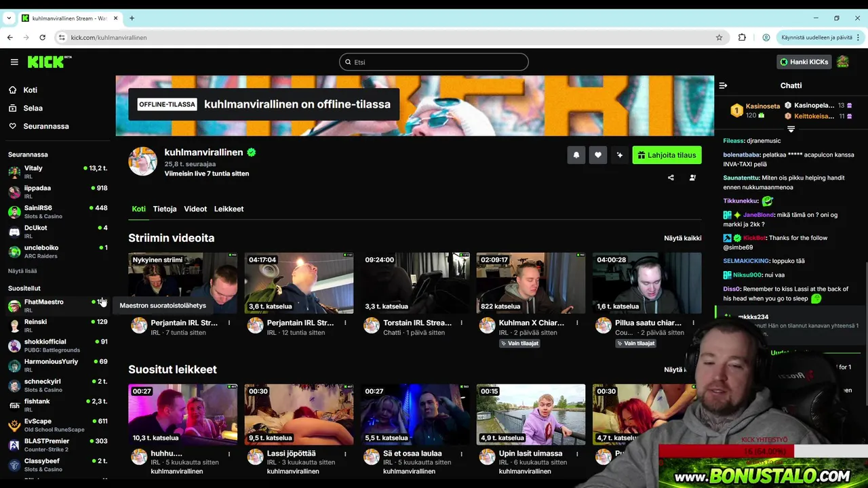Open options for huhhu clip
The height and width of the screenshot is (488, 868).
pos(229,453)
